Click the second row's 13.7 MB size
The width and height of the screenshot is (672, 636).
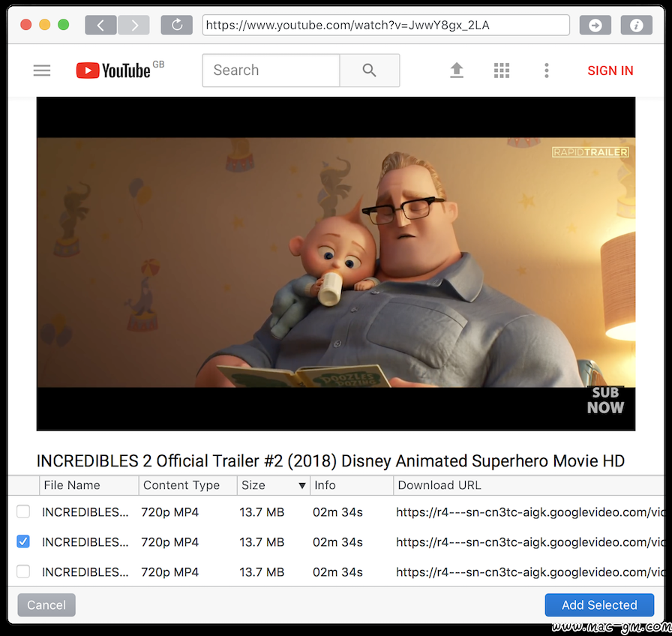[x=262, y=542]
